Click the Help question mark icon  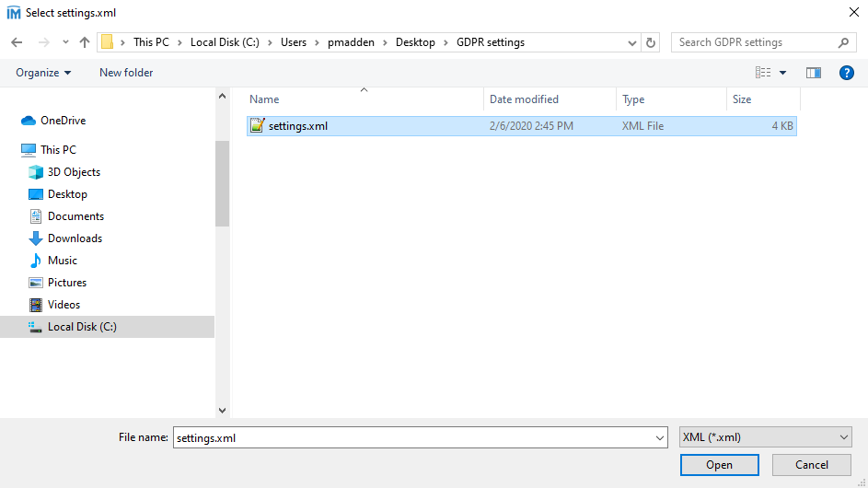847,73
